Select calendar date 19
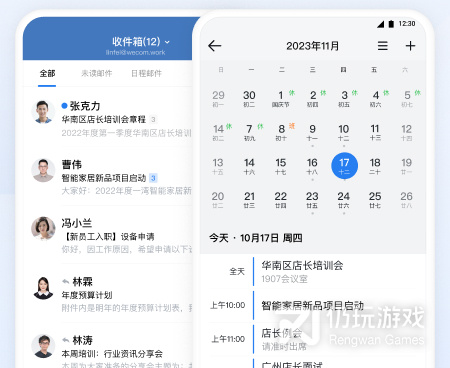This screenshot has height=368, width=450. (x=406, y=166)
